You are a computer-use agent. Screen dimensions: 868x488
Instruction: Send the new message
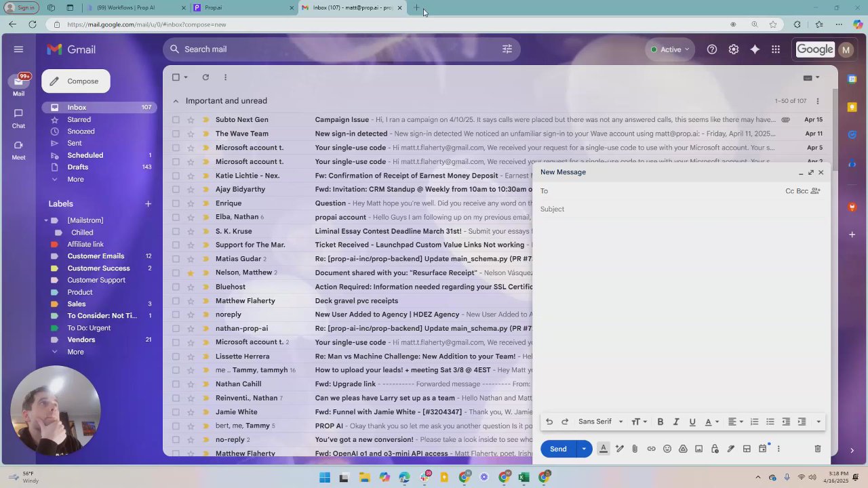(x=558, y=449)
